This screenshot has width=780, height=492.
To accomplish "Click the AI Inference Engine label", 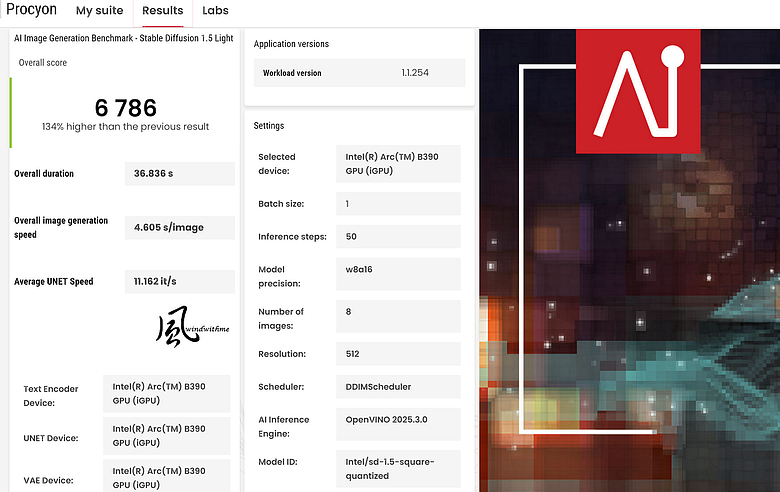I will click(x=284, y=426).
